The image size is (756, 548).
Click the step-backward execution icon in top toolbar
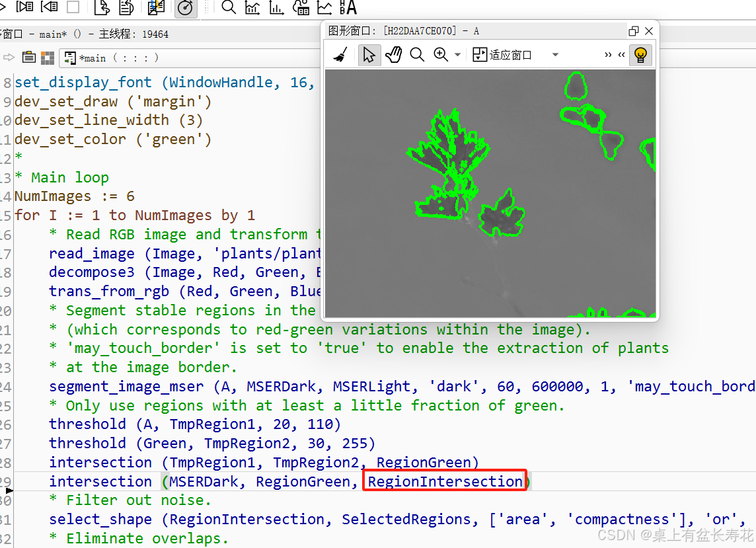coord(49,6)
